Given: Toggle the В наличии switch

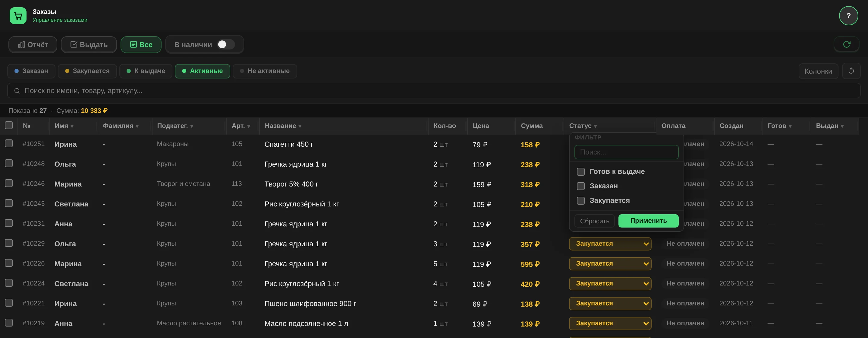Looking at the screenshot, I should [226, 45].
